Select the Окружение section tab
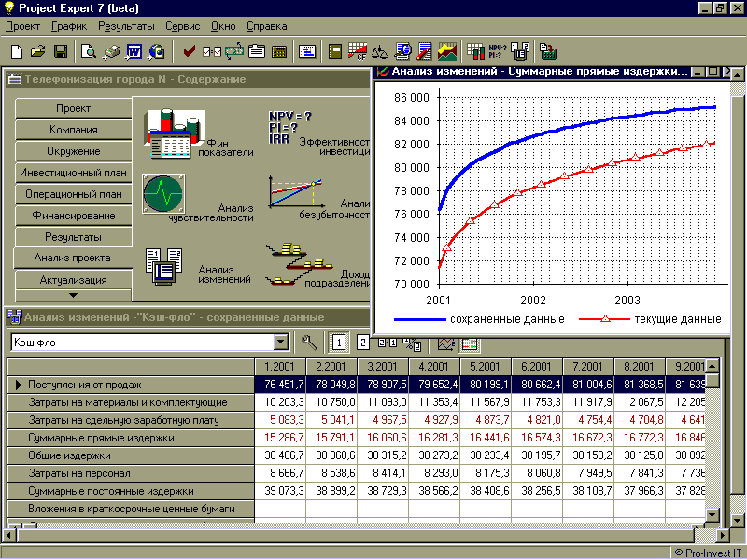This screenshot has height=560, width=747. point(74,151)
